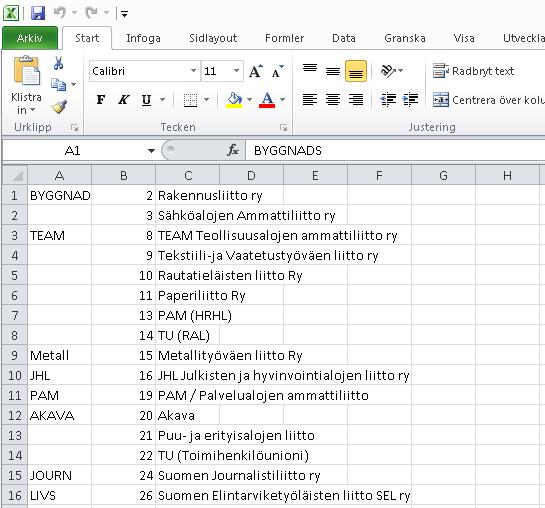This screenshot has height=508, width=545.
Task: Open the copy options dropdown arrow
Action: click(74, 84)
